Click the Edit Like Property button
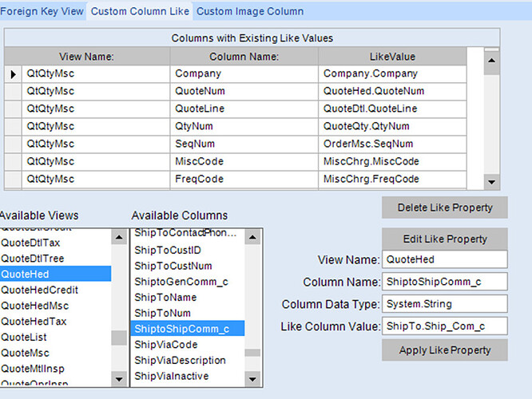 pyautogui.click(x=444, y=239)
